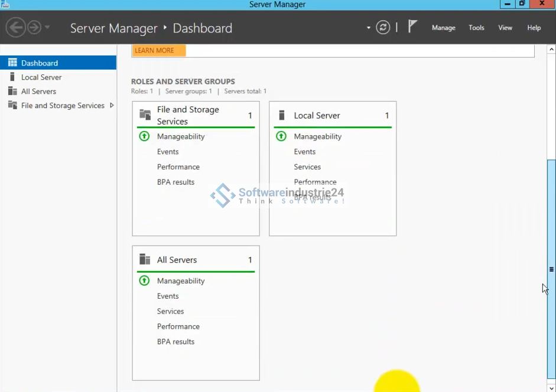This screenshot has width=556, height=392.
Task: Click the All Servers tile icon
Action: coord(145,259)
